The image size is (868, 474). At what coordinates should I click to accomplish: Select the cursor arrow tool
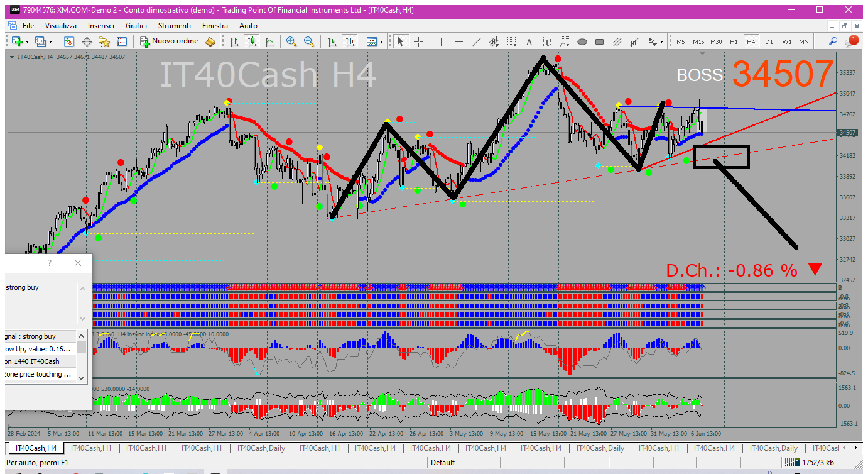point(400,41)
